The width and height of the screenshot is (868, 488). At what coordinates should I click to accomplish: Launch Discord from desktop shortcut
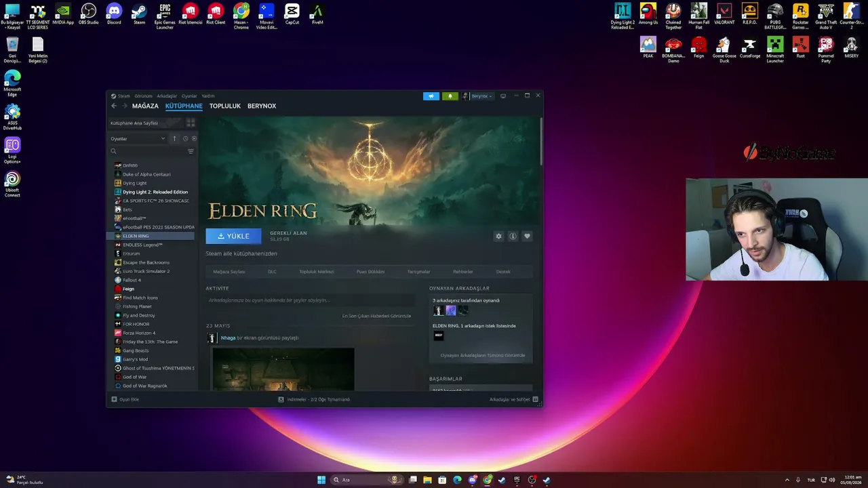coord(114,15)
